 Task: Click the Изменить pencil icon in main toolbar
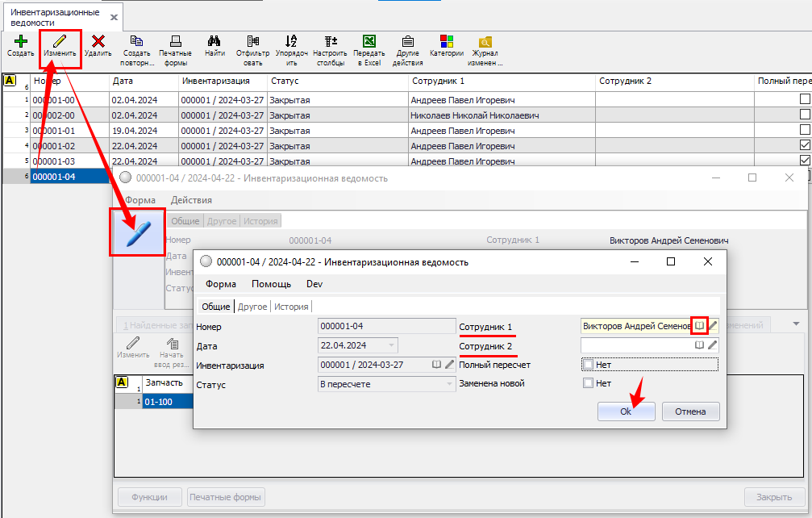(x=60, y=41)
